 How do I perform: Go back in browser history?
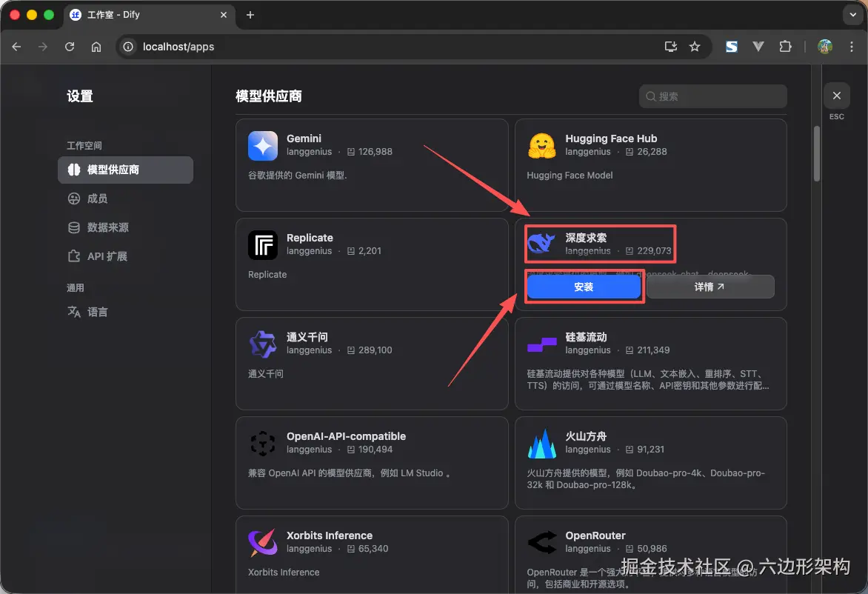16,47
